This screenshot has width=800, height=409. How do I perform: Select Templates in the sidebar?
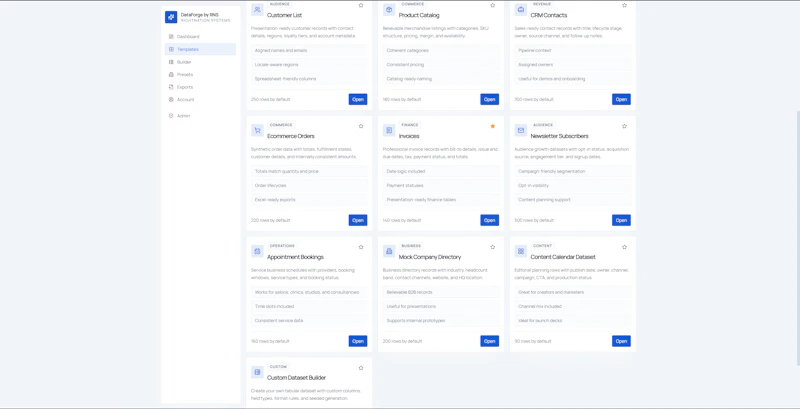pyautogui.click(x=200, y=49)
